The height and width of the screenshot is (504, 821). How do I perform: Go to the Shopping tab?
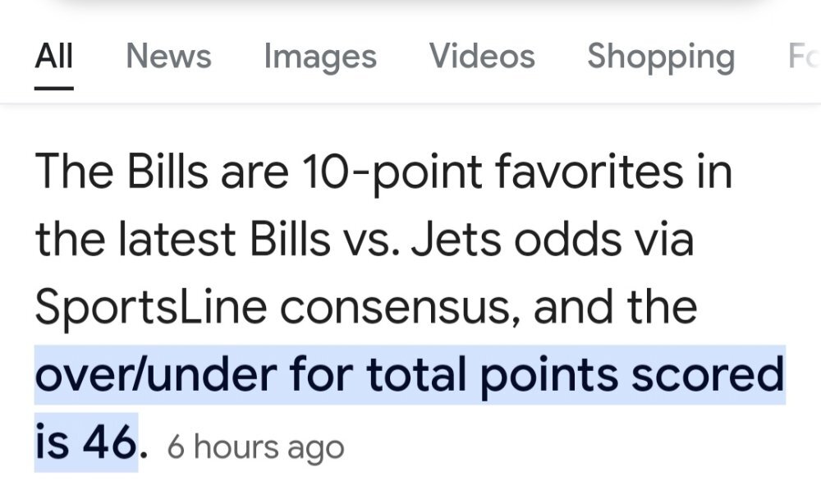click(661, 57)
